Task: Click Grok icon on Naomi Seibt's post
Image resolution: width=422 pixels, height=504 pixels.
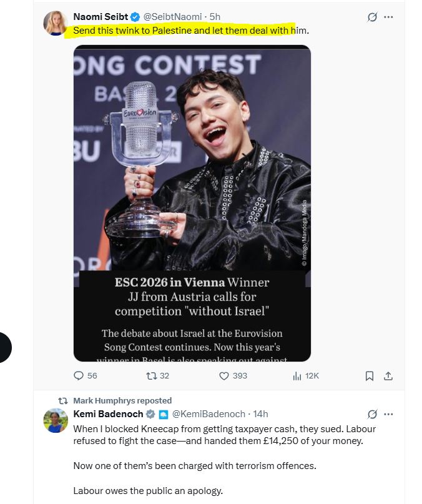Action: tap(372, 17)
